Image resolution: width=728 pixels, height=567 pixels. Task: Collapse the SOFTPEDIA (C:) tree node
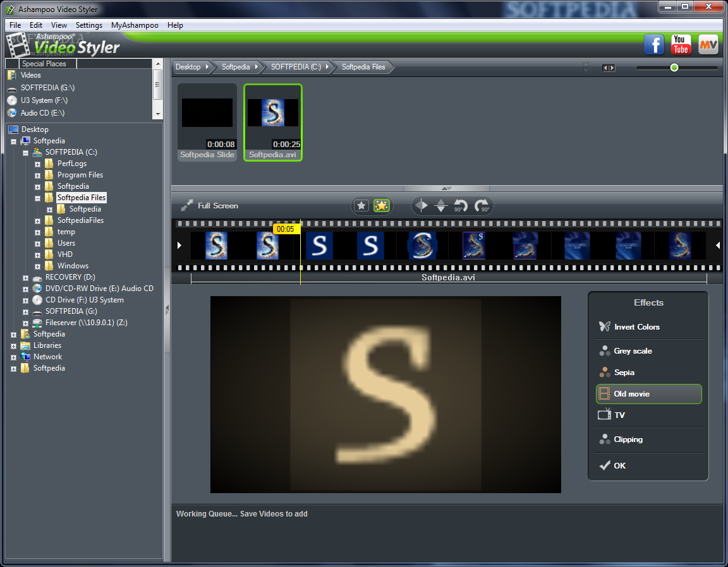(25, 153)
